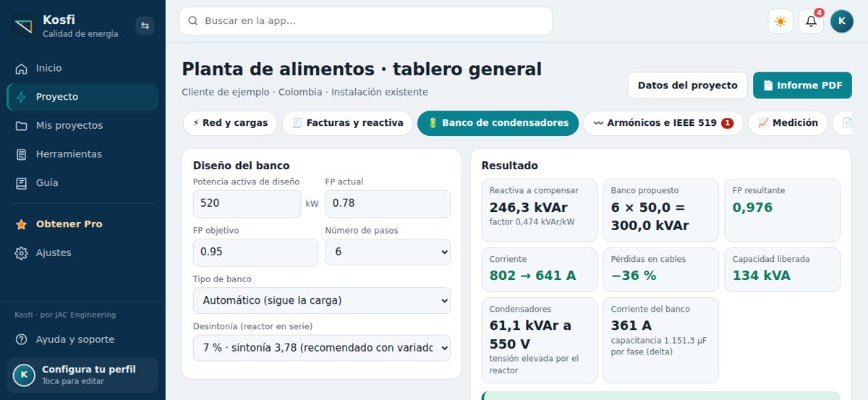Image resolution: width=868 pixels, height=400 pixels.
Task: Open Ayuda y soporte
Action: [82, 339]
